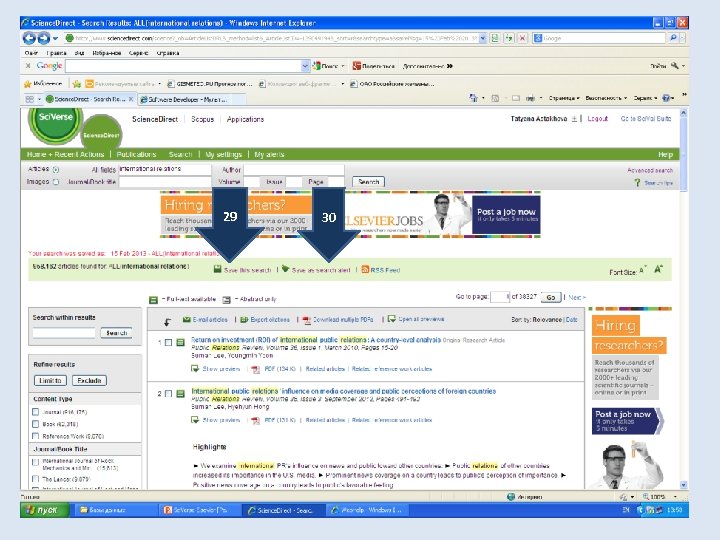
Task: Click the printer icon in IE command bar
Action: pos(530,98)
